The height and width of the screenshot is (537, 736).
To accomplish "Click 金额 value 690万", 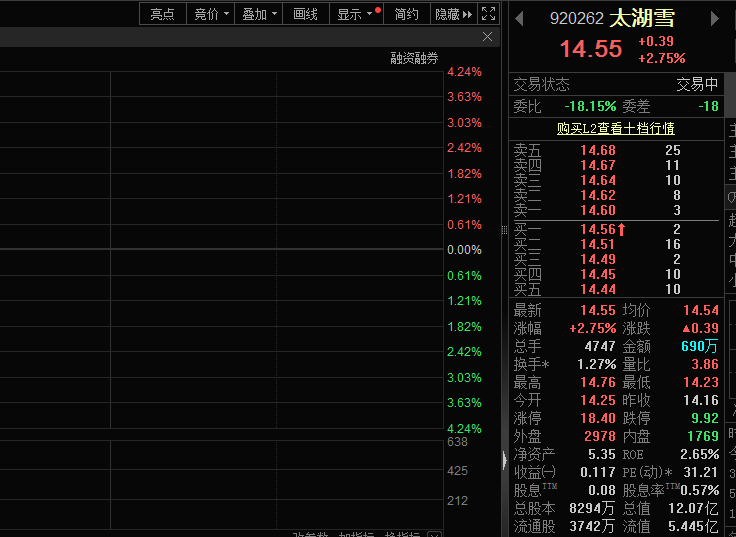I will pos(699,346).
